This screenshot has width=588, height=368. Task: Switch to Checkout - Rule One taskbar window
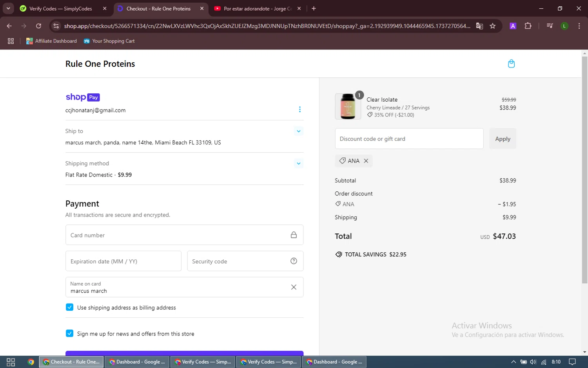71,362
